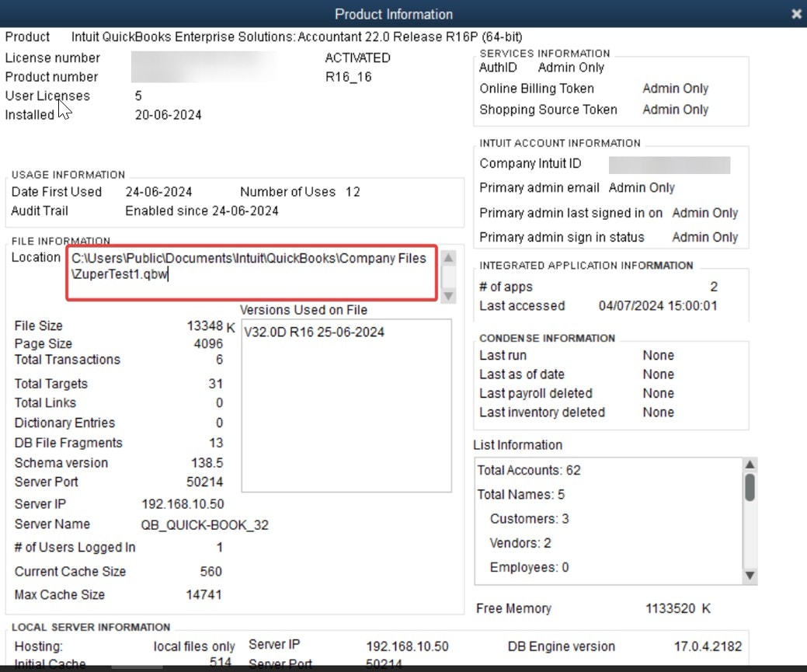Image resolution: width=807 pixels, height=672 pixels.
Task: Click the DB File Fragments value 13
Action: pos(216,443)
